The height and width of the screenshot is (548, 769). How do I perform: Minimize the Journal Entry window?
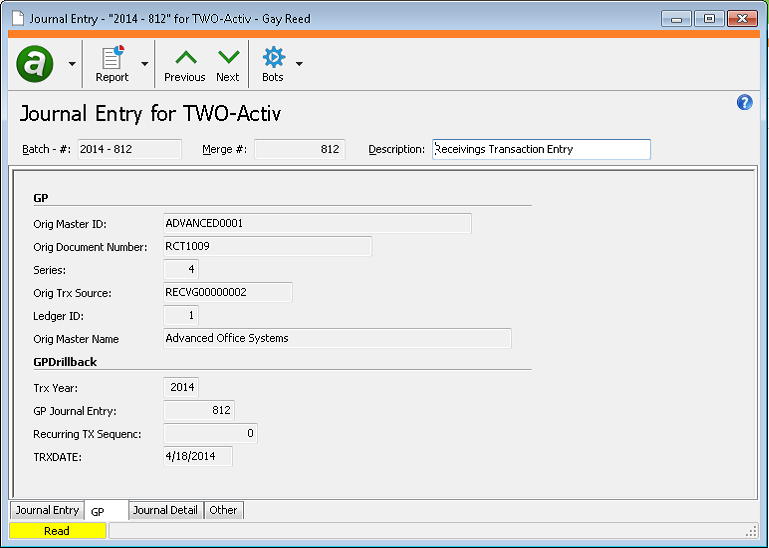[x=676, y=19]
